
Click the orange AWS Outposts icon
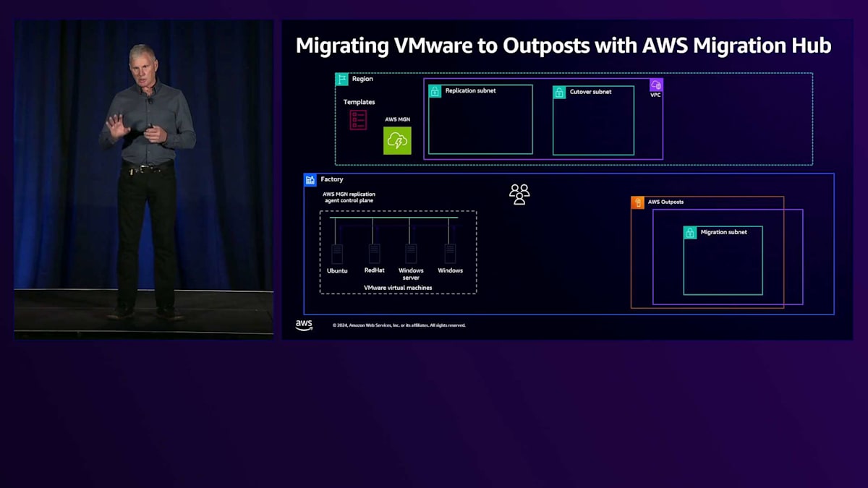pos(637,202)
